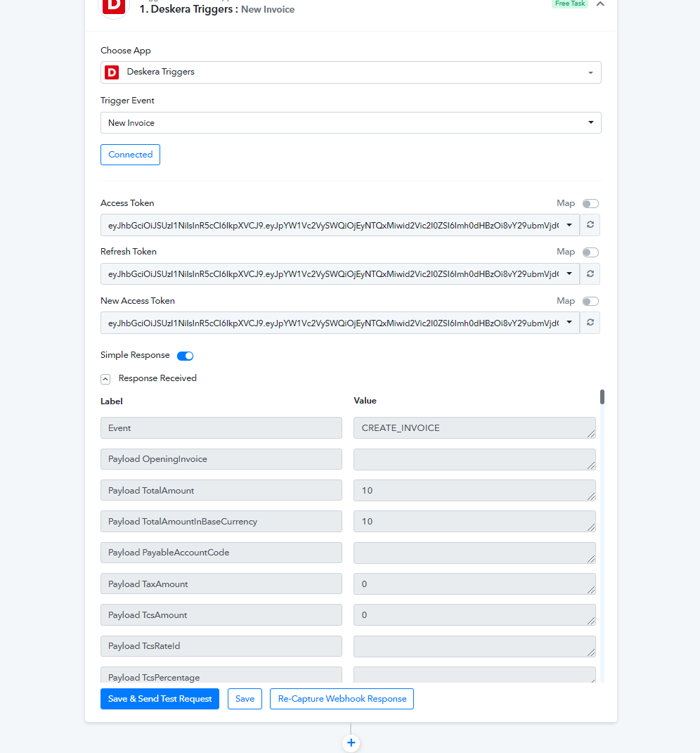Viewport: 700px width, 753px height.
Task: Click the step title 'Deskera Triggers : New Invoice'
Action: pyautogui.click(x=217, y=9)
